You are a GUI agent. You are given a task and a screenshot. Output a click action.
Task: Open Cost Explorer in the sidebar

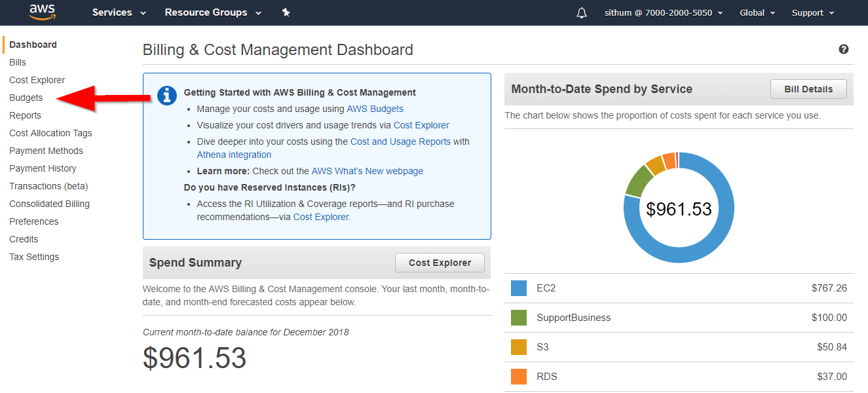click(37, 80)
